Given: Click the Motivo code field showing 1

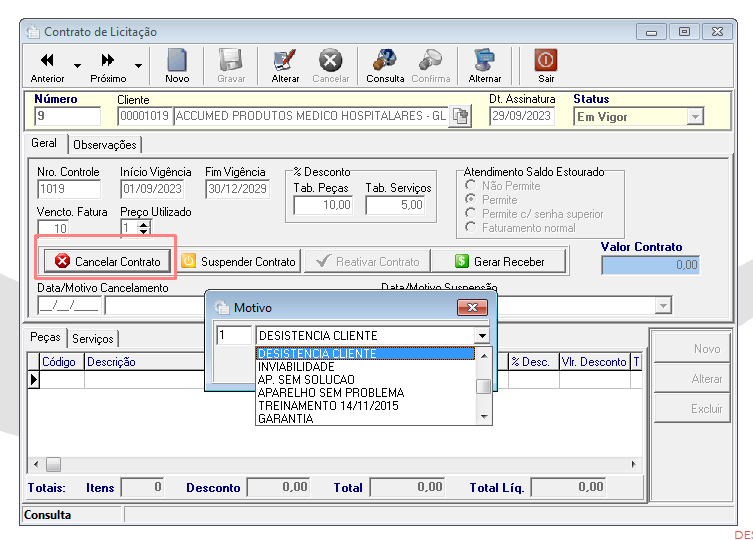Looking at the screenshot, I should coord(234,335).
